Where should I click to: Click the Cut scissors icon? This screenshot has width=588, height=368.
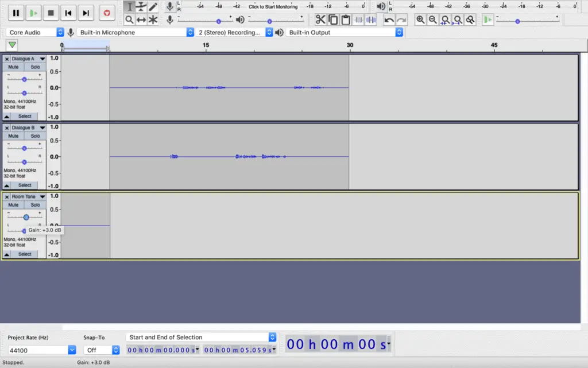pyautogui.click(x=320, y=20)
